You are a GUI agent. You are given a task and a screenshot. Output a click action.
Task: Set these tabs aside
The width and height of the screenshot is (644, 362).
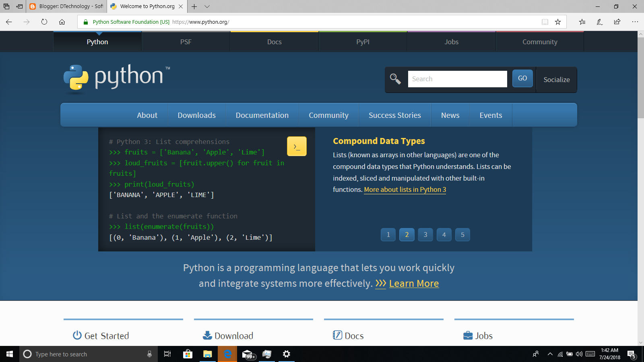point(19,6)
